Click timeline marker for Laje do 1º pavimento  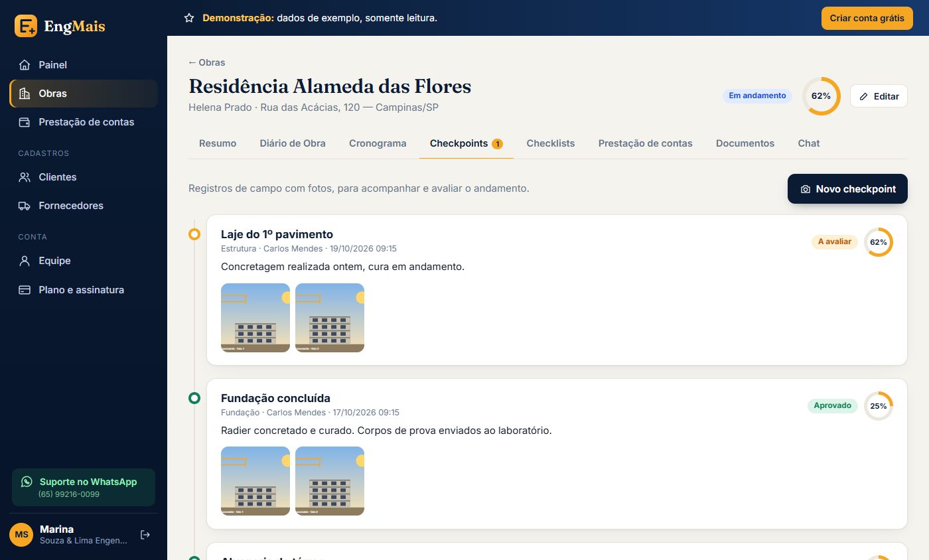click(x=194, y=234)
